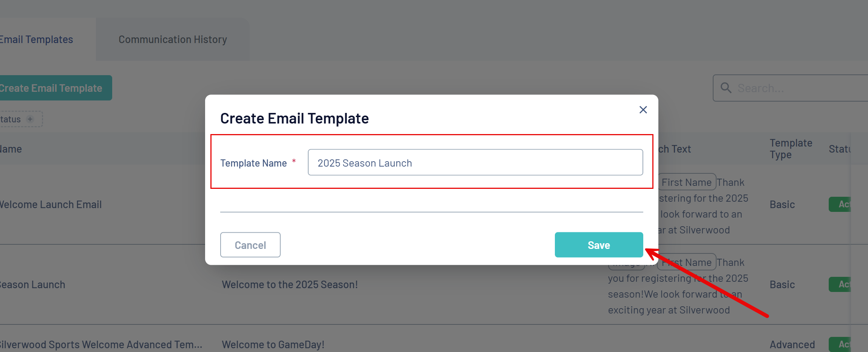
Task: Open the Welcome Launch Email template row
Action: (51, 204)
